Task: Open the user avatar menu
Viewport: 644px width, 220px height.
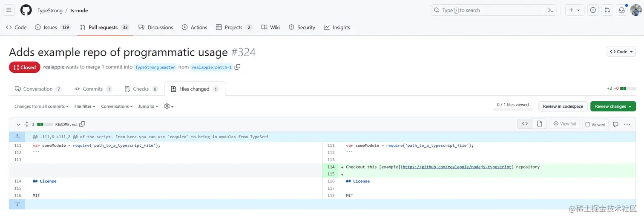Action: [x=635, y=10]
